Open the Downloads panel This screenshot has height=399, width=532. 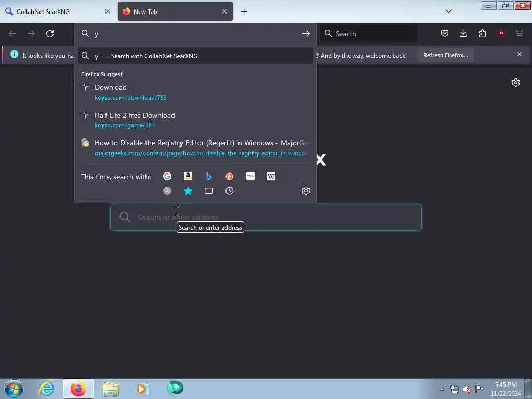click(x=463, y=33)
